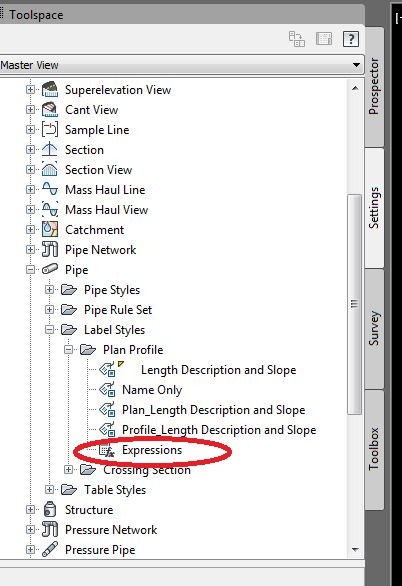Select the Expressions fx icon

[106, 450]
